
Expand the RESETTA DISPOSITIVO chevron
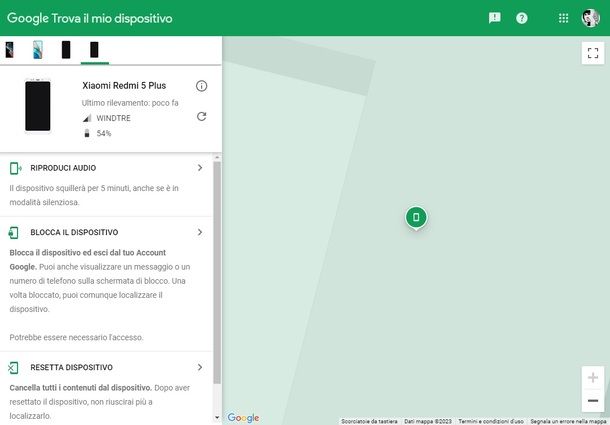(x=200, y=367)
